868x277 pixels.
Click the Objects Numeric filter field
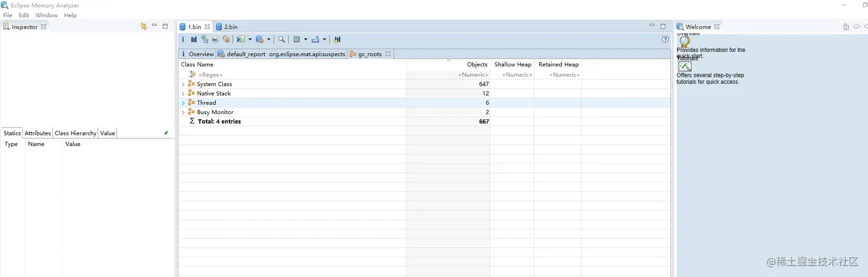(x=448, y=75)
